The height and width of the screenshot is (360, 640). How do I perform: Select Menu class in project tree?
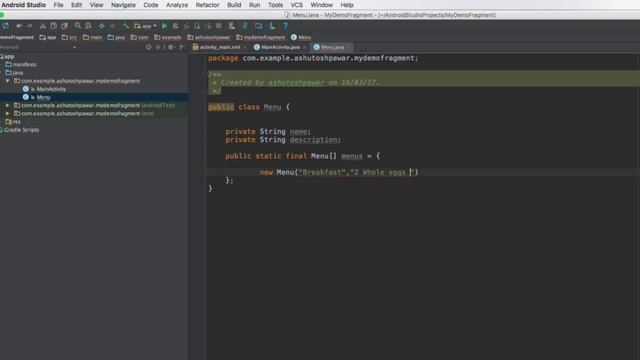tap(37, 97)
